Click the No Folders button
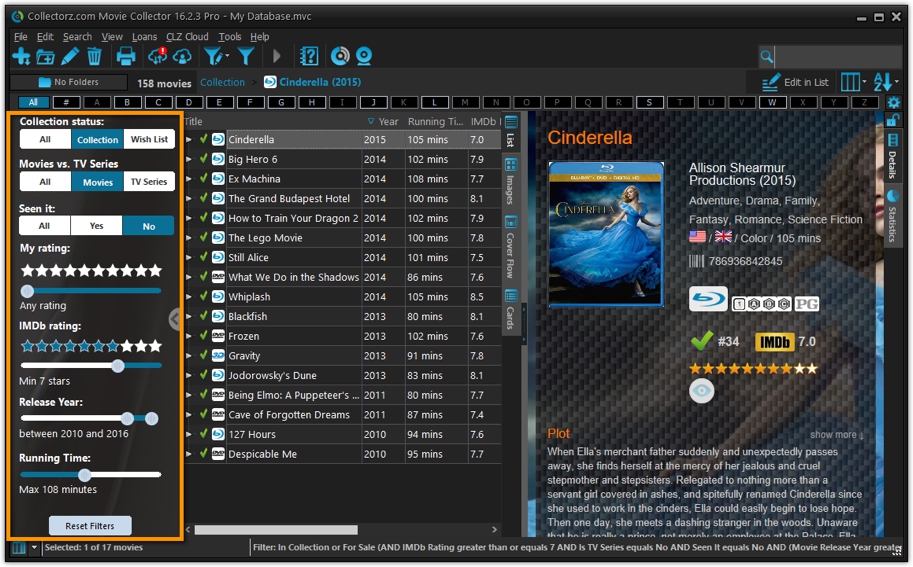This screenshot has width=913, height=567. (69, 82)
